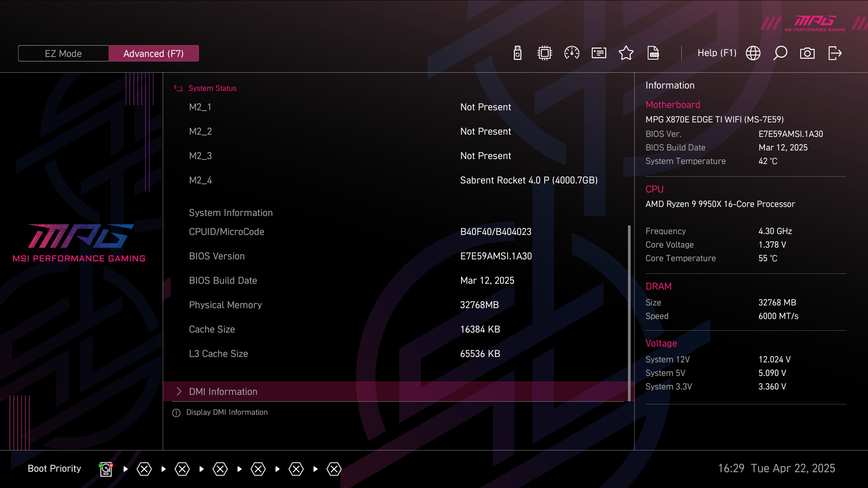Image resolution: width=868 pixels, height=488 pixels.
Task: Open Favorites via the star icon
Action: point(626,53)
